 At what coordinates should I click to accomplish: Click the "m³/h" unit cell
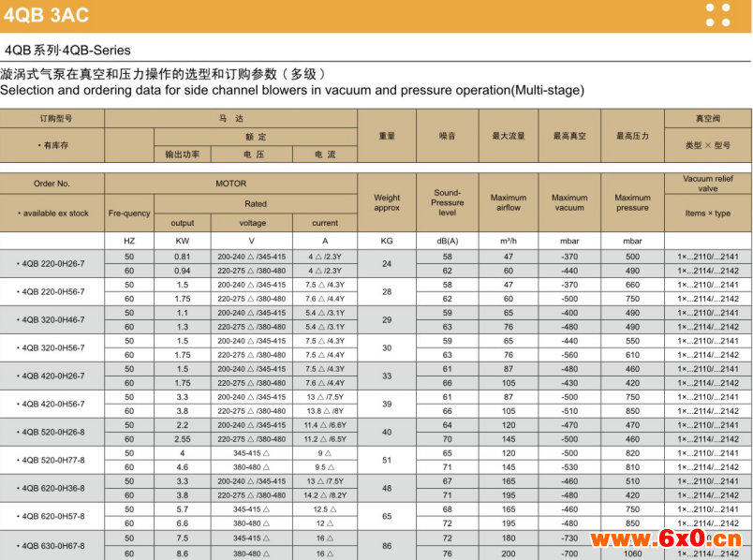point(509,241)
